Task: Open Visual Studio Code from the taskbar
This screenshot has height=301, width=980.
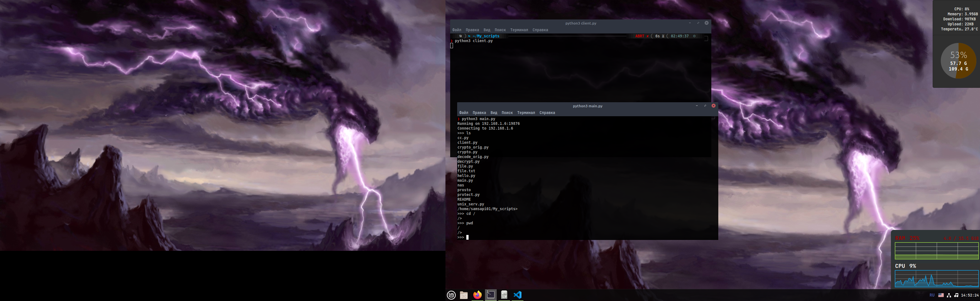Action: [517, 295]
